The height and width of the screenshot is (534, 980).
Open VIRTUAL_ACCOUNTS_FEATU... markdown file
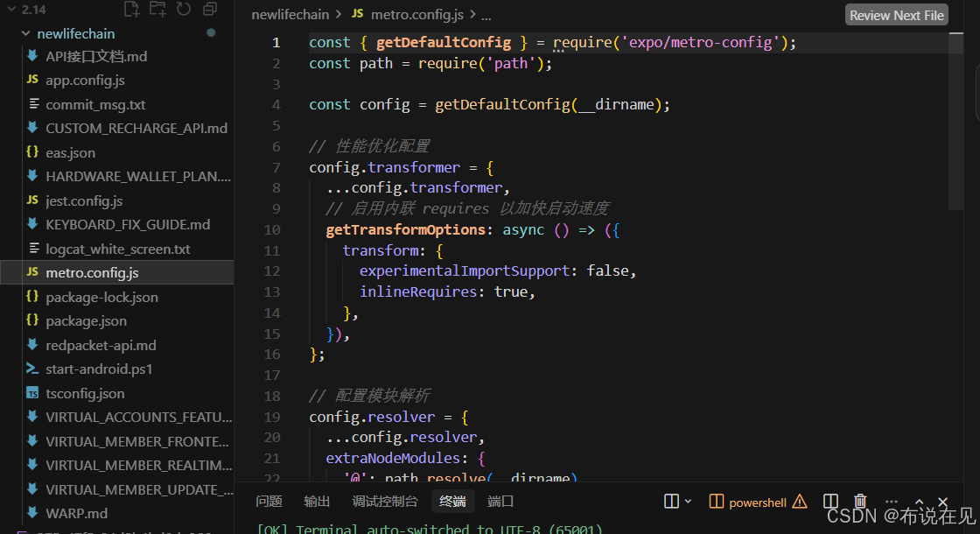(x=139, y=417)
